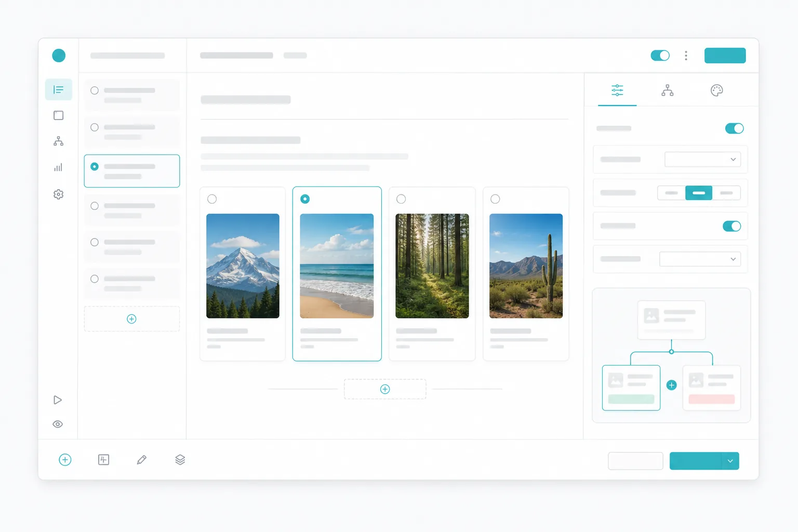The height and width of the screenshot is (532, 798).
Task: Choose the desert cactus card radio button
Action: point(495,199)
